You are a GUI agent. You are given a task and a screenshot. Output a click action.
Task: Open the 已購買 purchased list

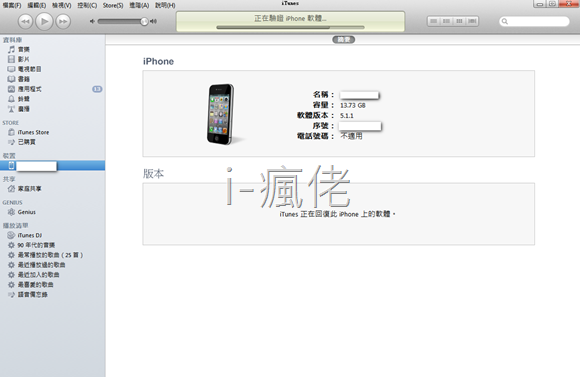[27, 142]
